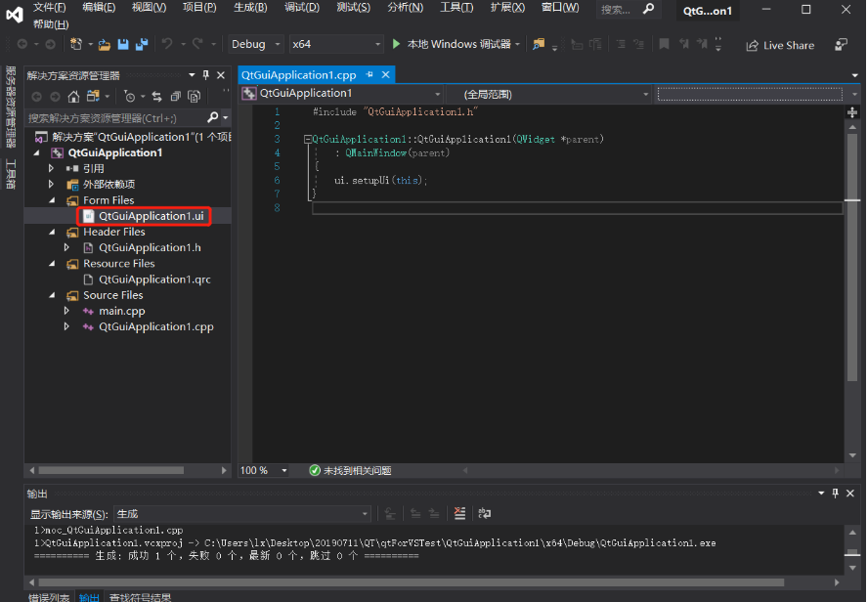The width and height of the screenshot is (868, 602).
Task: Focus the Solution Explorer search box
Action: click(x=116, y=118)
